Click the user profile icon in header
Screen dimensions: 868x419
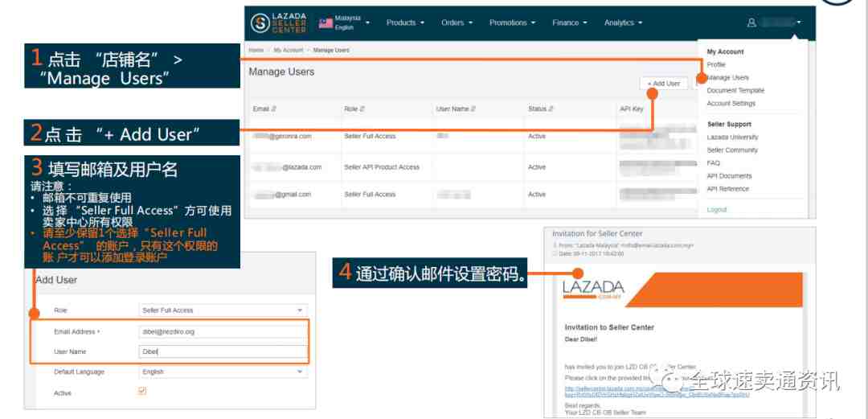pos(751,23)
